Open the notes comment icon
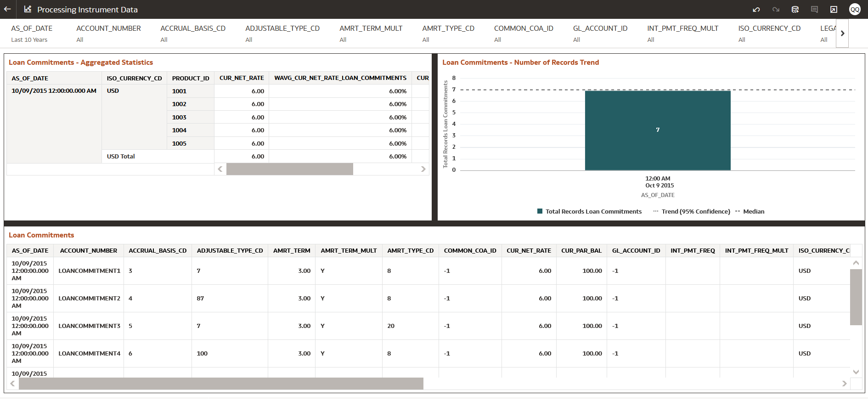Image resolution: width=868 pixels, height=401 pixels. coord(814,9)
